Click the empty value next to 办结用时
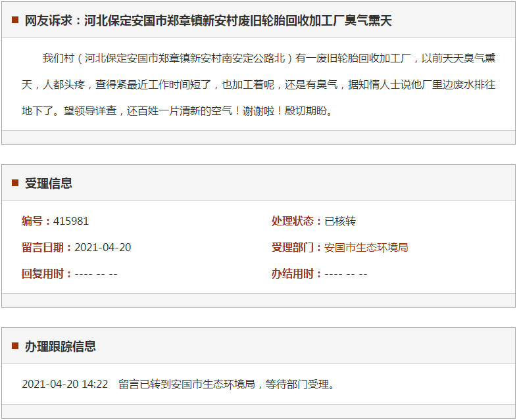Viewport: 517px width, 420px height. pos(346,274)
